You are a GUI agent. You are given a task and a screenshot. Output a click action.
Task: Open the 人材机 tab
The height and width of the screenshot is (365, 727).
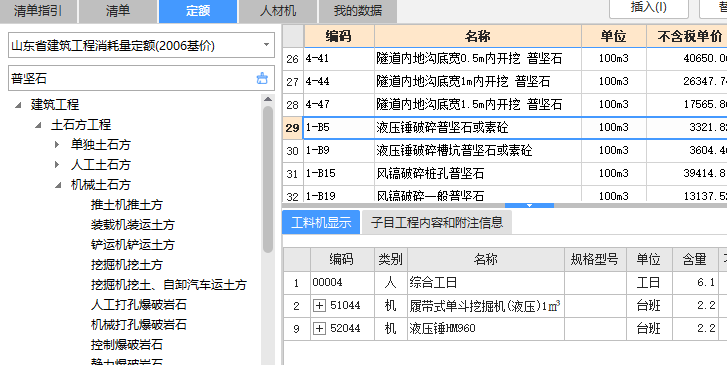[278, 11]
